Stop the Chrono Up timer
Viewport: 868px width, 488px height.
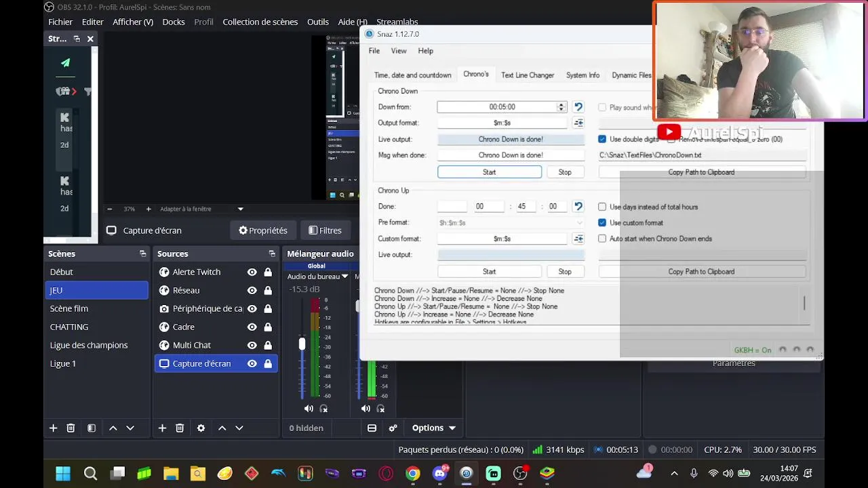tap(565, 271)
